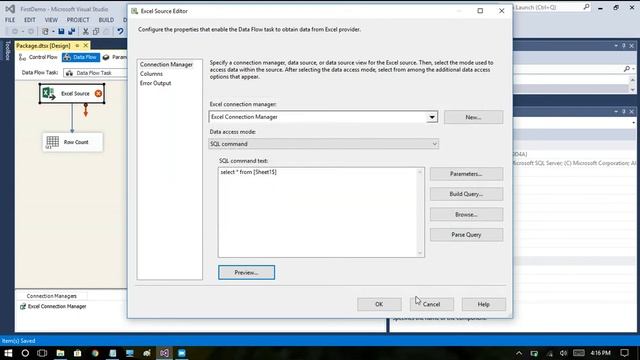640x360 pixels.
Task: Show hidden tray icons chevron
Action: (x=519, y=353)
